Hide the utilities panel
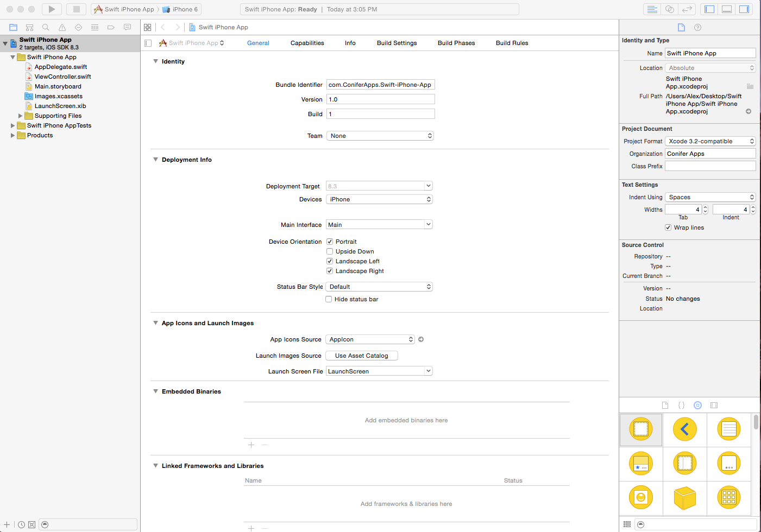The width and height of the screenshot is (761, 532). click(744, 9)
